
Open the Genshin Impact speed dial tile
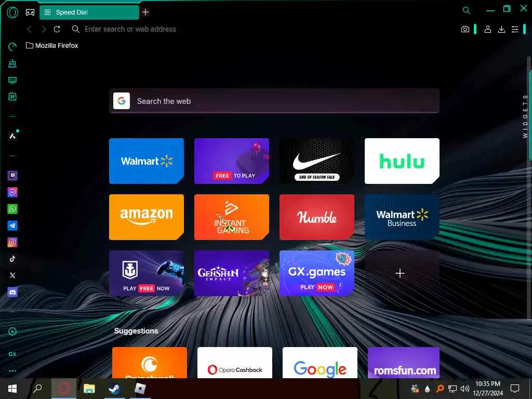pos(232,273)
